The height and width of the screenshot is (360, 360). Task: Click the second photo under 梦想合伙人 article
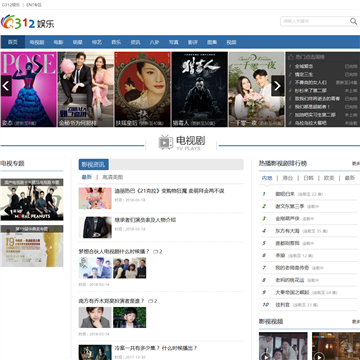coord(129,268)
